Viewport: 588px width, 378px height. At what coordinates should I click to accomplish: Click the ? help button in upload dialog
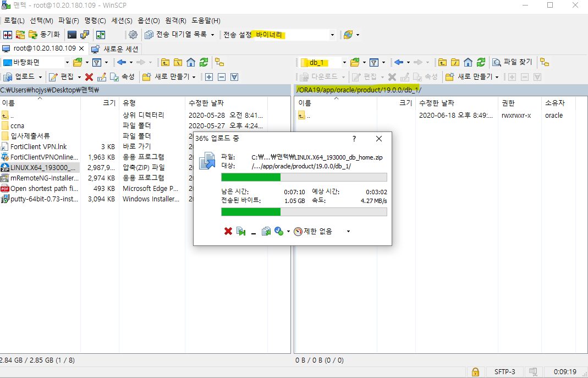pos(354,139)
